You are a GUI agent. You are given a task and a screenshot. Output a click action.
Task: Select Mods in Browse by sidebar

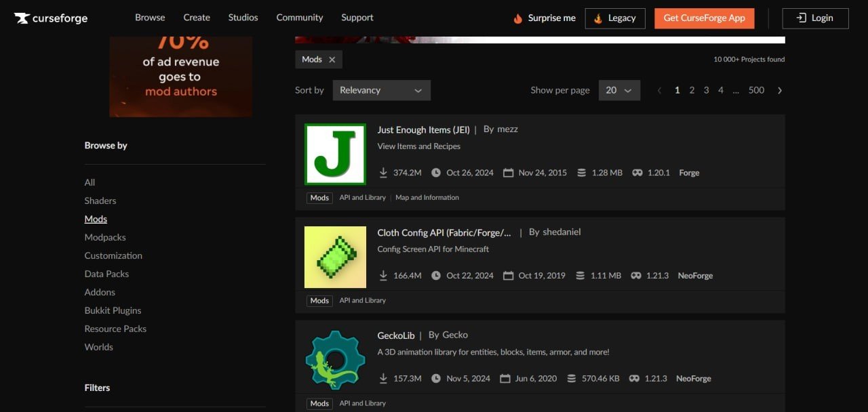tap(96, 219)
